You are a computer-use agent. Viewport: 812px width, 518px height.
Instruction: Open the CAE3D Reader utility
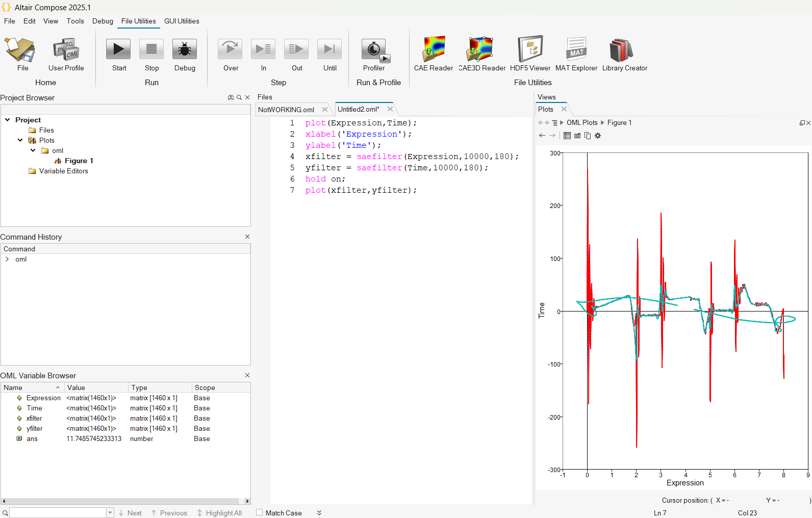click(481, 54)
